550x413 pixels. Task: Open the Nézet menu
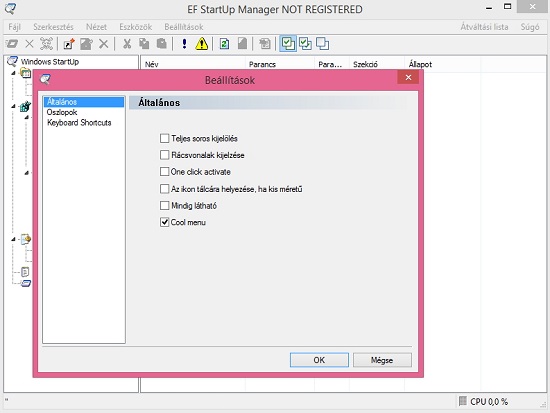click(96, 27)
